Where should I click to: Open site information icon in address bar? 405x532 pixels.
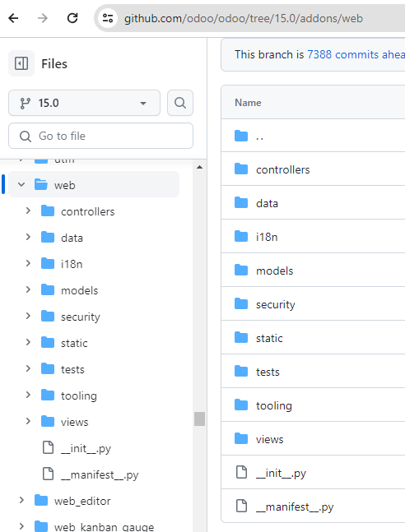(x=108, y=18)
